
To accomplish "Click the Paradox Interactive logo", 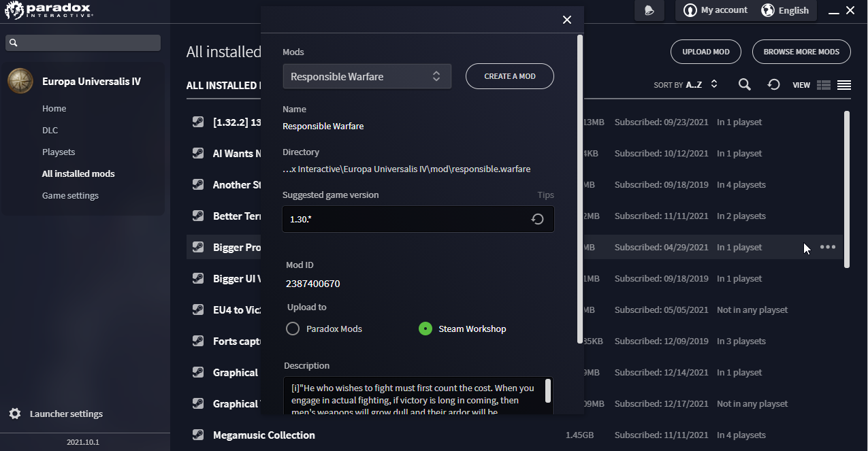I will coord(48,10).
